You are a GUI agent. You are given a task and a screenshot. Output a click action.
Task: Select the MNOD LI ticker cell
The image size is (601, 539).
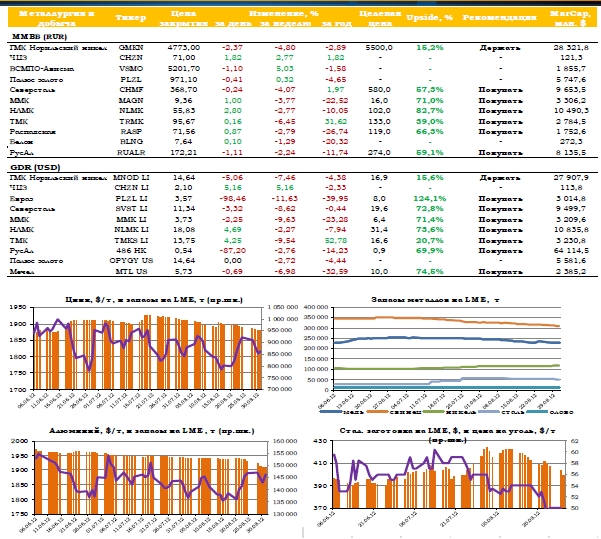[x=131, y=178]
